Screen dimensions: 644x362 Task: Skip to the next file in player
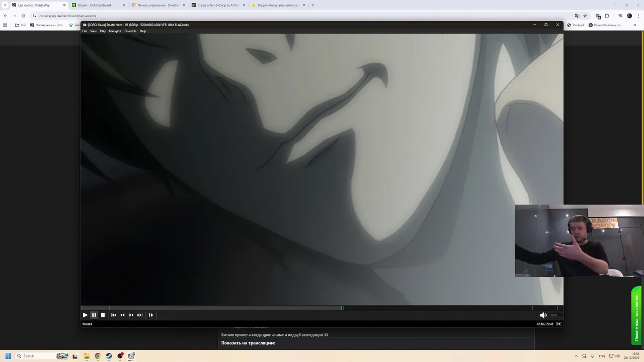coord(140,315)
